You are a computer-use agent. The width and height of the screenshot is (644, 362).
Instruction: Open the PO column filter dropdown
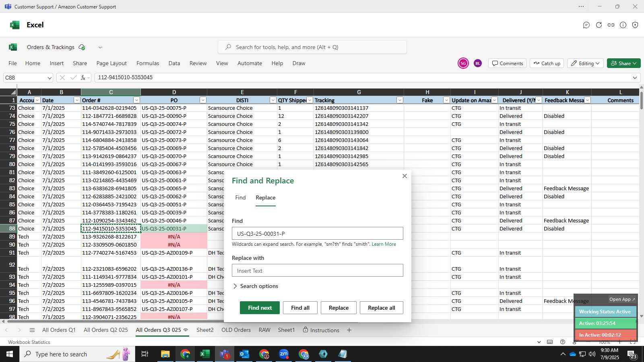(x=203, y=100)
